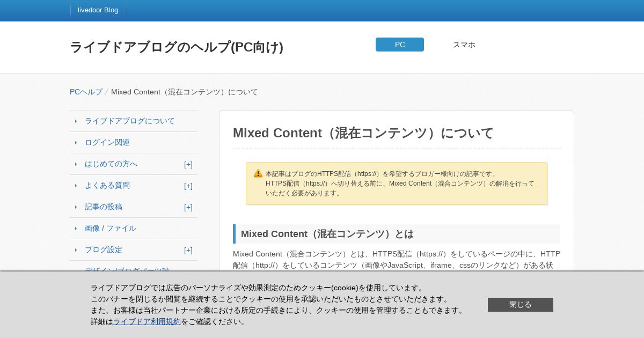Image resolution: width=644 pixels, height=338 pixels.
Task: Click arrow bullet beside ライブドアブログについて
Action: pyautogui.click(x=76, y=121)
